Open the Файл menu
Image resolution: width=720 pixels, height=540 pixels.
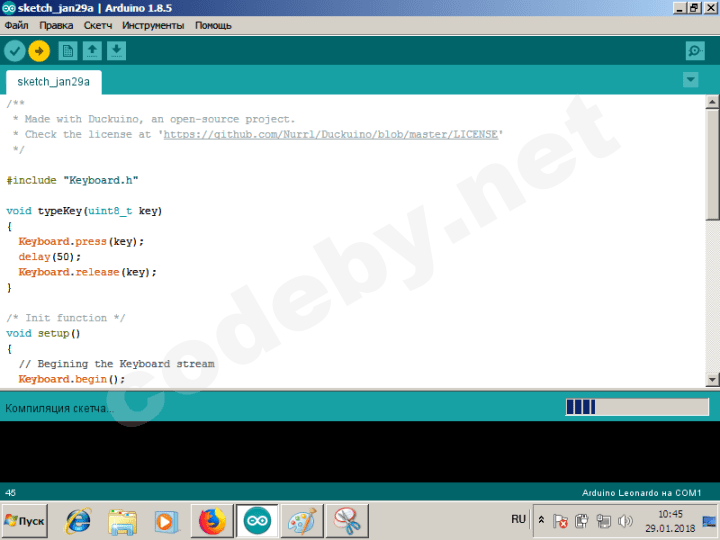pyautogui.click(x=17, y=26)
